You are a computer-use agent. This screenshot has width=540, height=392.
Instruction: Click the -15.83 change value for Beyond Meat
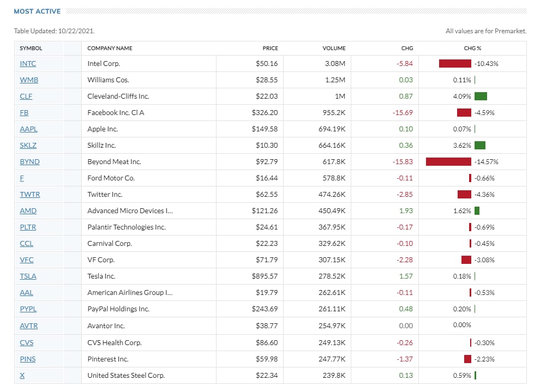[403, 162]
